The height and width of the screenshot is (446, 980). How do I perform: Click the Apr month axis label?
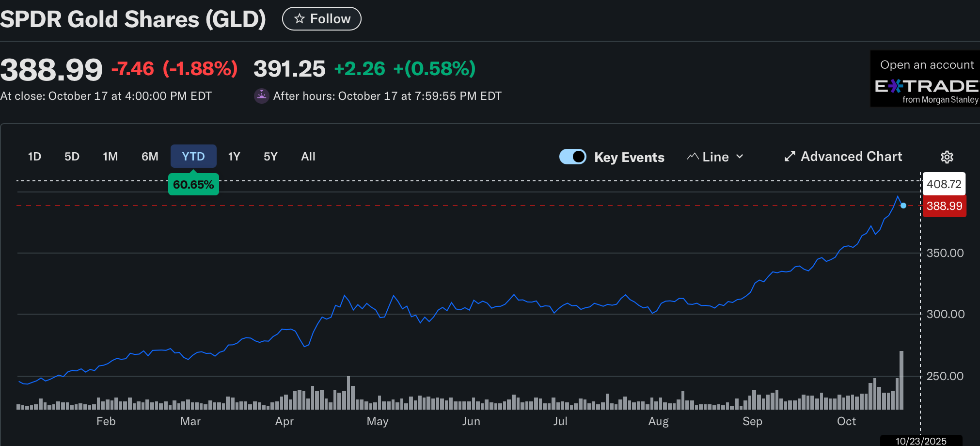284,421
